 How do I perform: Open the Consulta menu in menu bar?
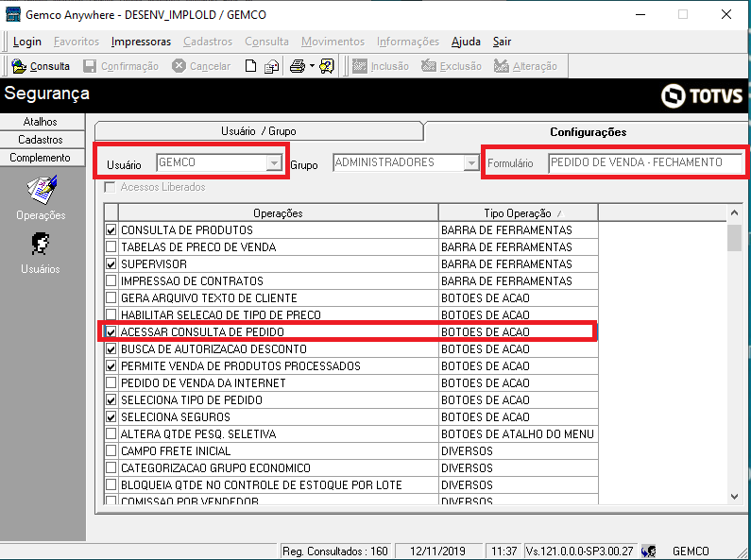coord(266,42)
